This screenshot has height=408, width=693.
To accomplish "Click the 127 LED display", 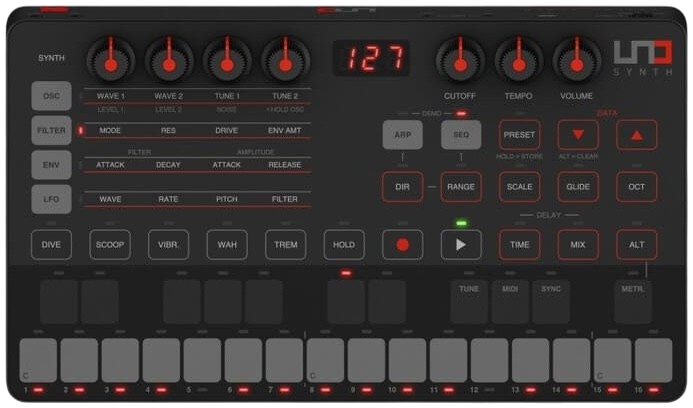I will [371, 58].
